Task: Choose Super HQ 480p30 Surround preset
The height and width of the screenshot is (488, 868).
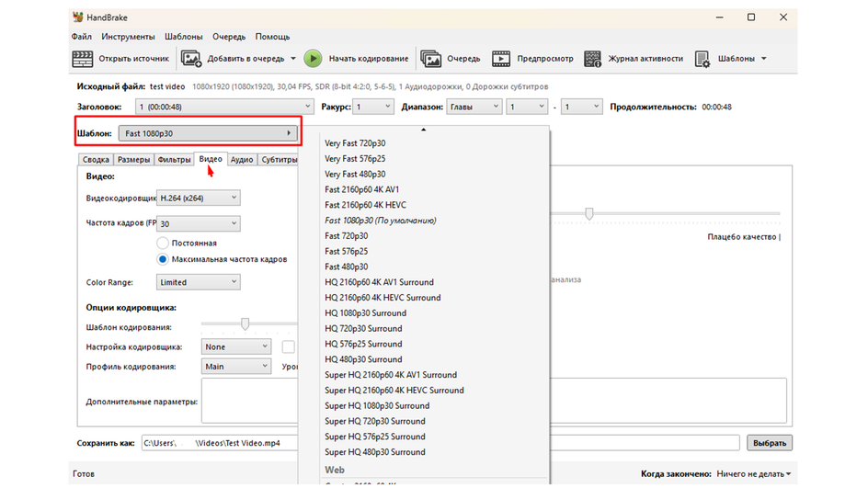Action: [375, 452]
